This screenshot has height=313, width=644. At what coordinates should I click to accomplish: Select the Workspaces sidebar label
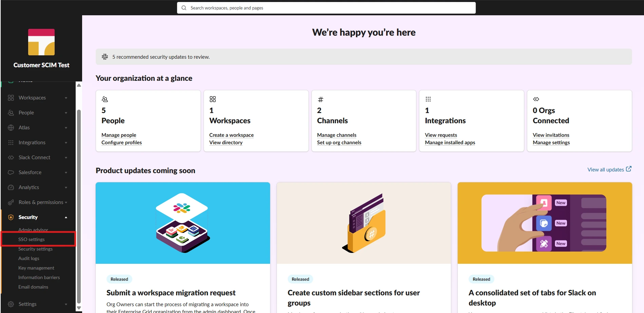click(x=32, y=98)
